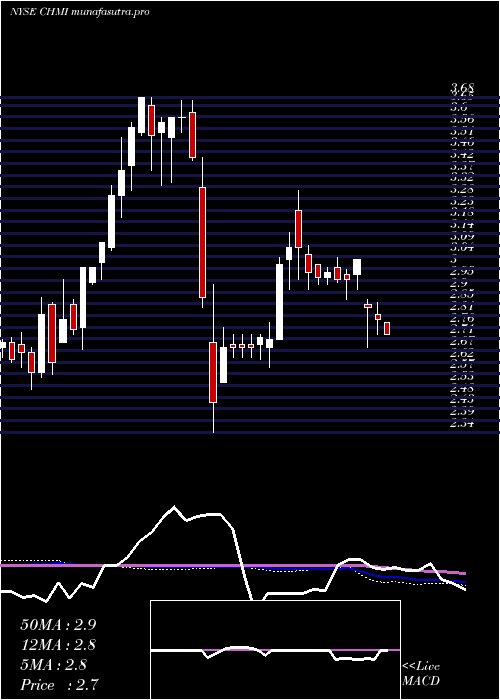500x700 pixels.
Task: Click the 'NYSE CHMI munafasutra.pro' chart title
Action: click(x=79, y=12)
